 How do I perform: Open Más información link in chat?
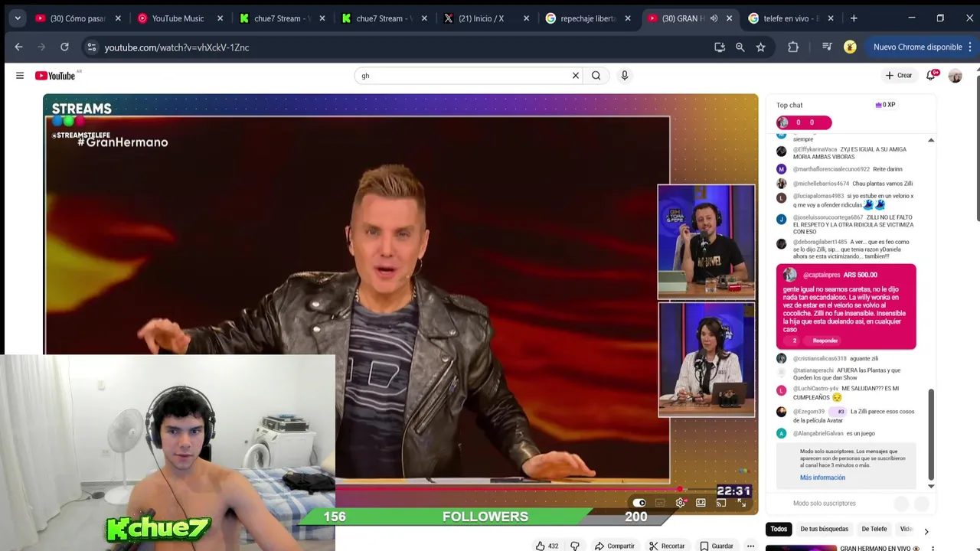tap(822, 478)
